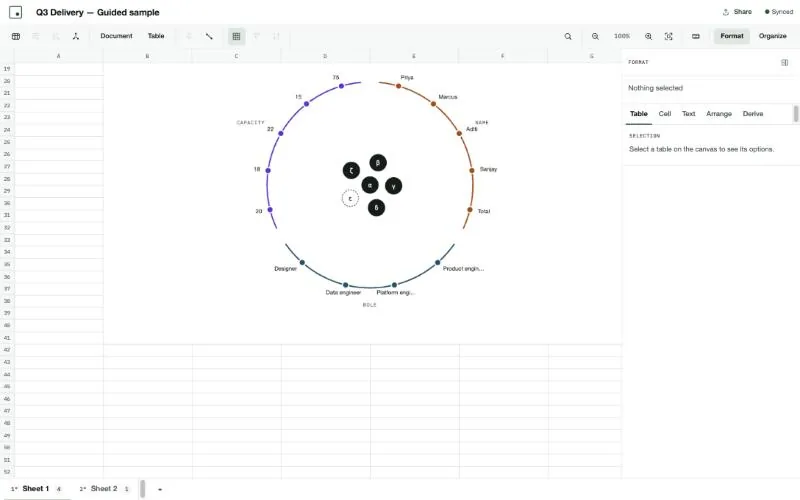The width and height of the screenshot is (800, 500).
Task: Open the Organize panel
Action: click(772, 36)
